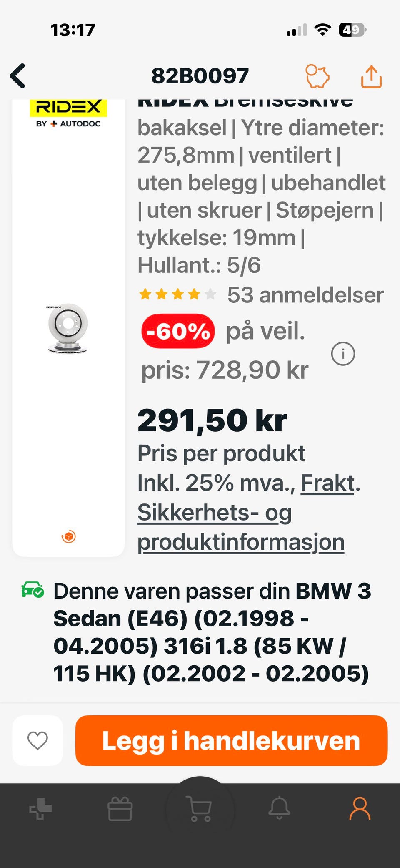
Task: Tap the brake disc product thumbnail
Action: [x=67, y=329]
